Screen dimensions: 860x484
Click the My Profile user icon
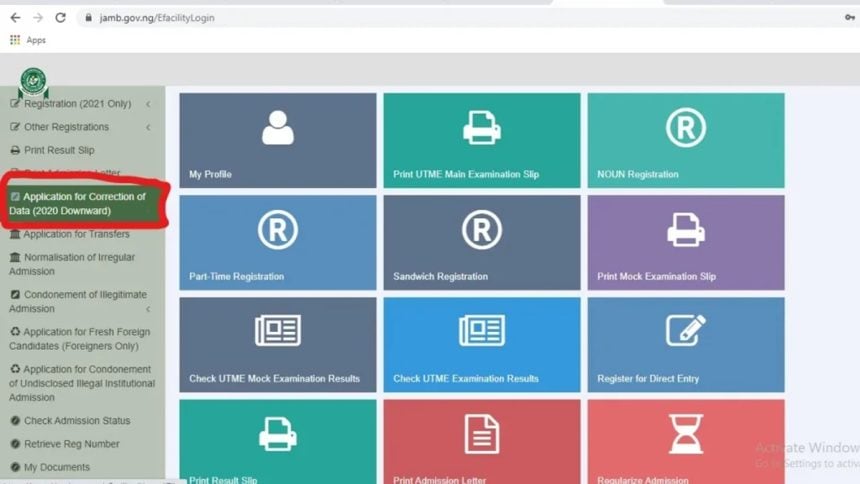(x=277, y=128)
